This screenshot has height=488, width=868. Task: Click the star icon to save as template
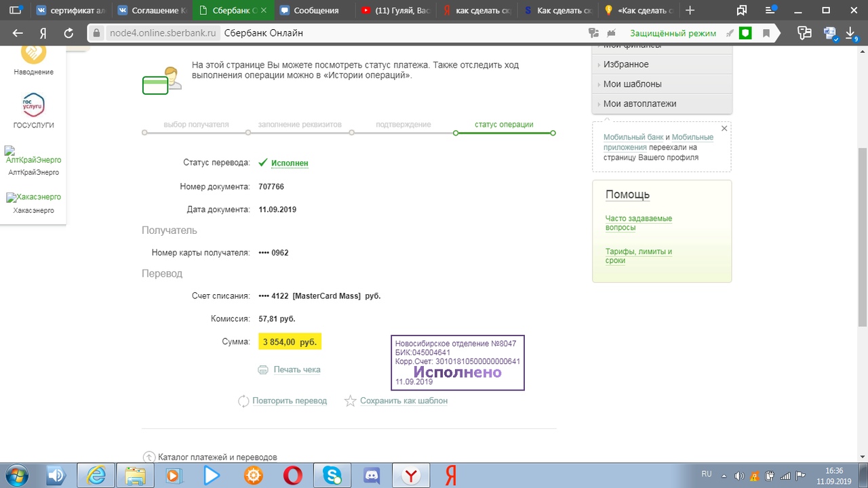tap(350, 401)
